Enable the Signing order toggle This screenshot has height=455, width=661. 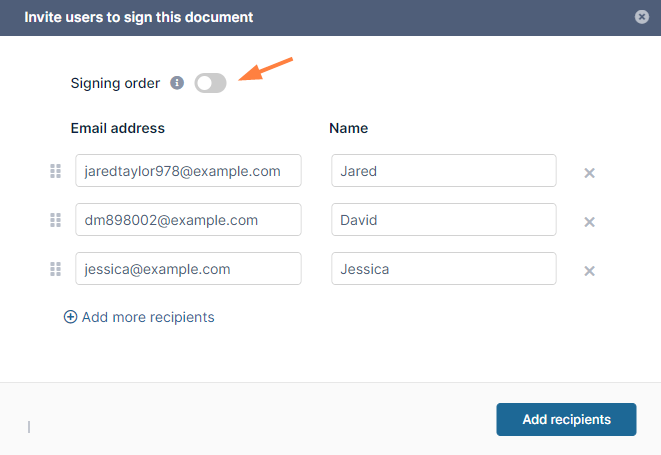(x=210, y=83)
